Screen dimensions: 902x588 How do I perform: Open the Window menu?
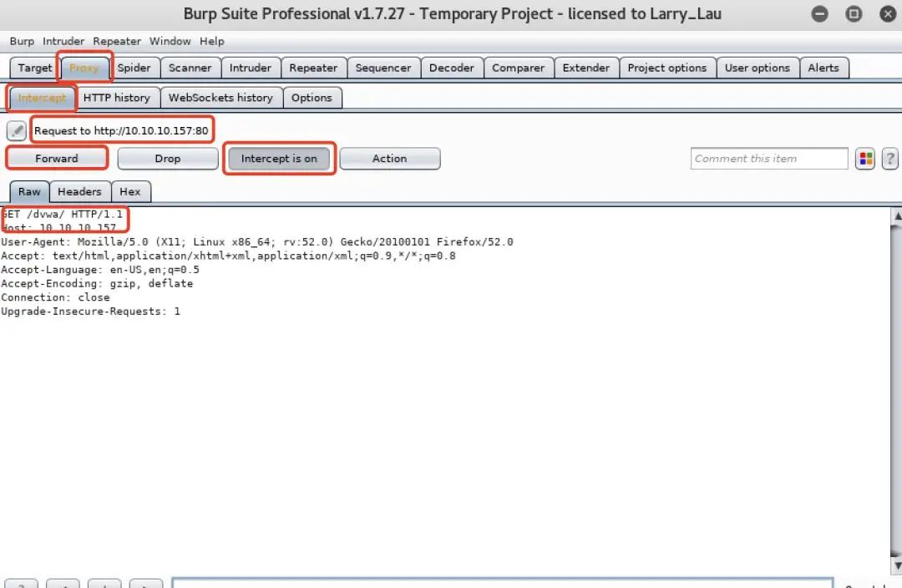[170, 42]
